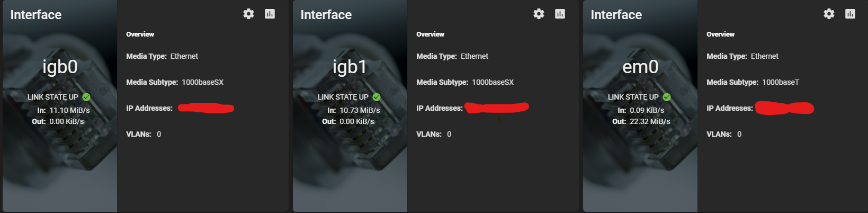Select the igb0 interface name

[x=60, y=67]
